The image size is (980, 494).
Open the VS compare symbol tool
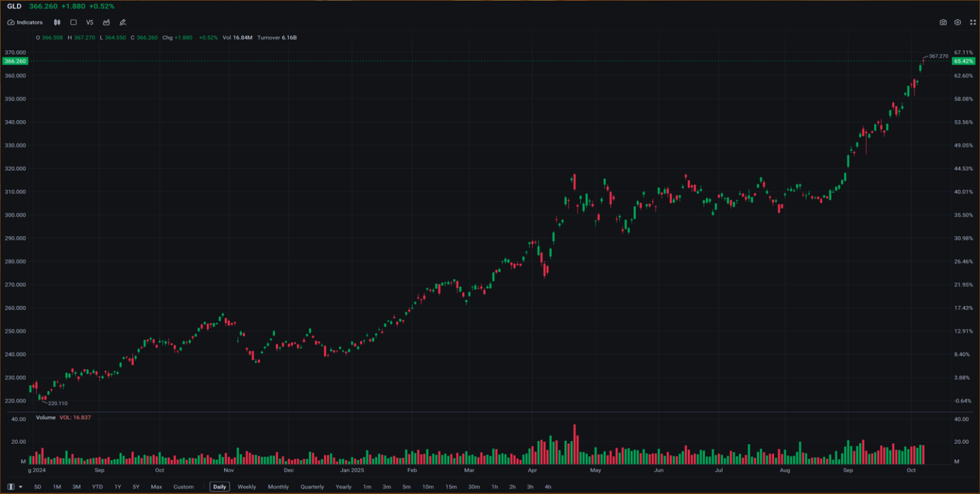90,23
